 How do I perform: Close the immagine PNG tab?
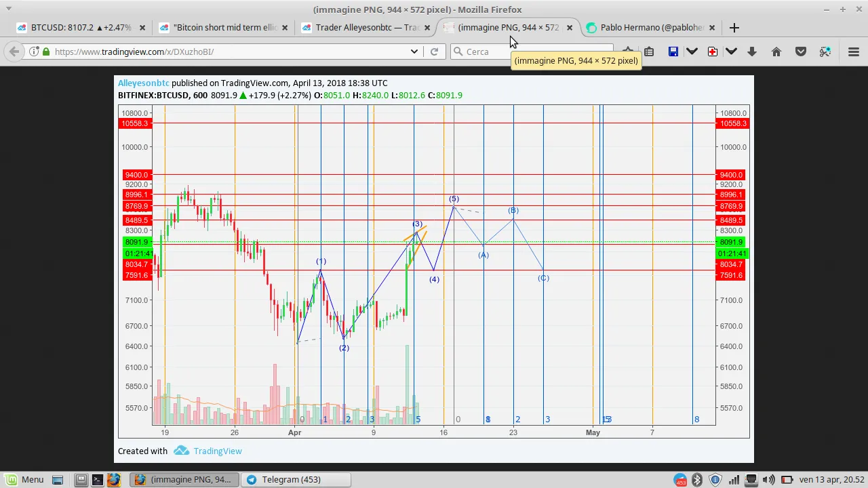[x=570, y=28]
